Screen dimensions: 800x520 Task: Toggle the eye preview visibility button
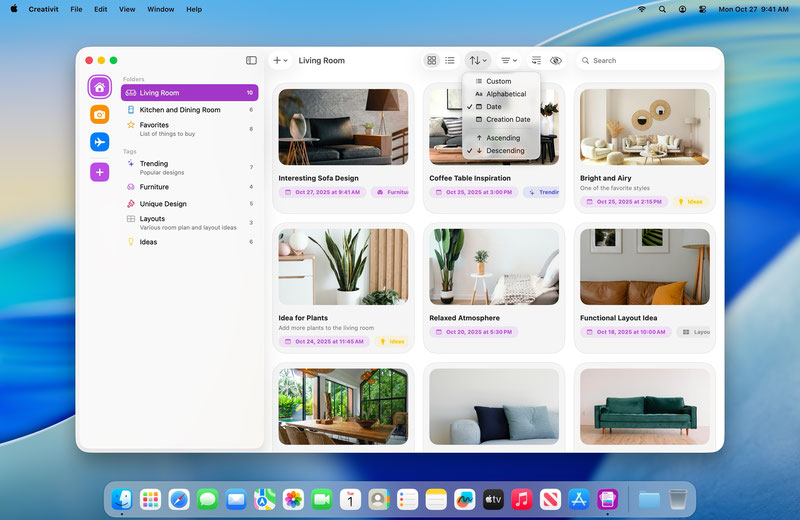(x=556, y=61)
